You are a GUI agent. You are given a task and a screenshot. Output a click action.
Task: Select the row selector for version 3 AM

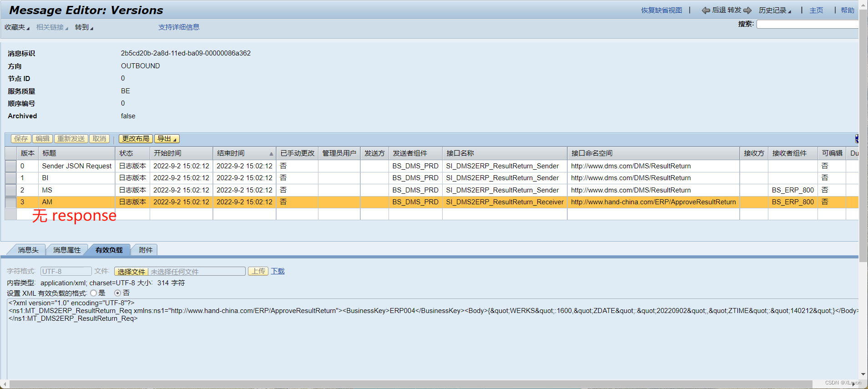coord(10,202)
